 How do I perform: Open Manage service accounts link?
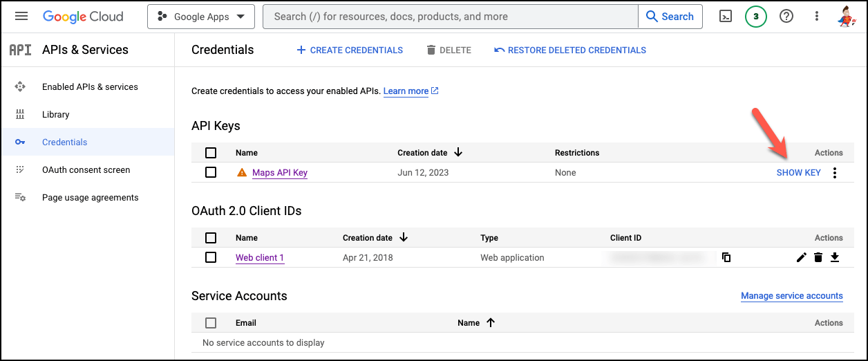click(x=792, y=296)
